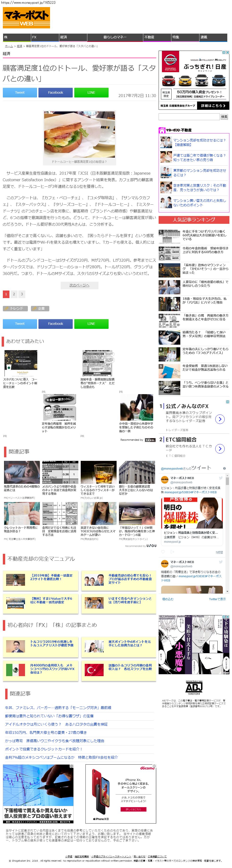This screenshot has width=232, height=868.
Task: Click the site search text field
Action: tap(189, 117)
